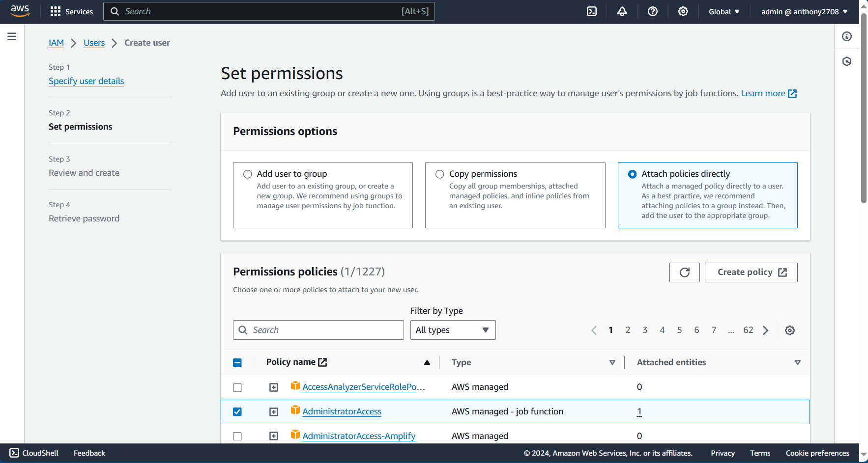The image size is (868, 463).
Task: Check the AdministratorAccess-Amplify checkbox
Action: coord(237,436)
